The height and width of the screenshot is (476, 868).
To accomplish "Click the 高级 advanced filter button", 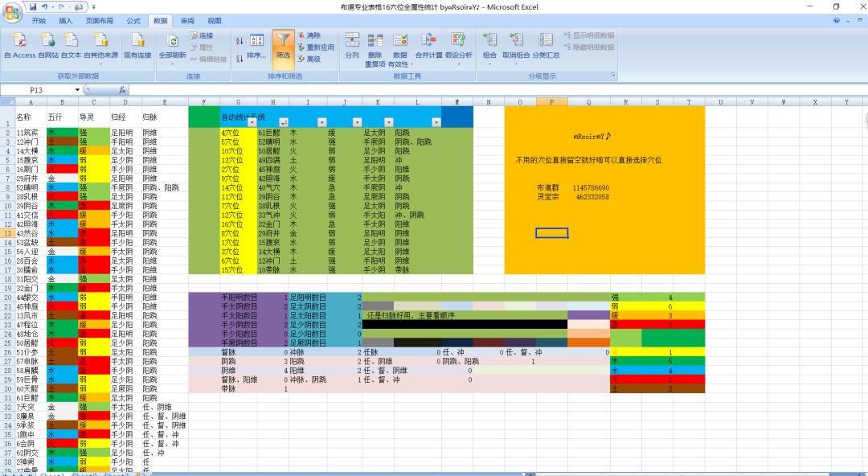I will tap(309, 59).
